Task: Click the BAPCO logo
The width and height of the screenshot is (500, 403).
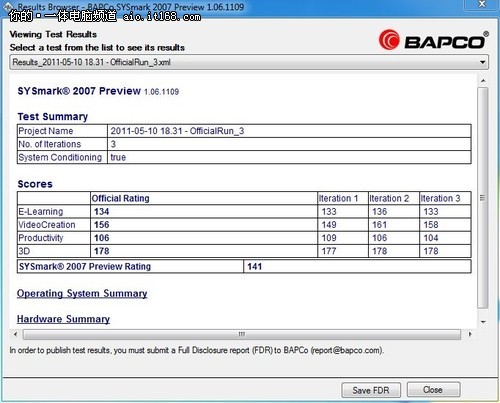Action: click(434, 40)
